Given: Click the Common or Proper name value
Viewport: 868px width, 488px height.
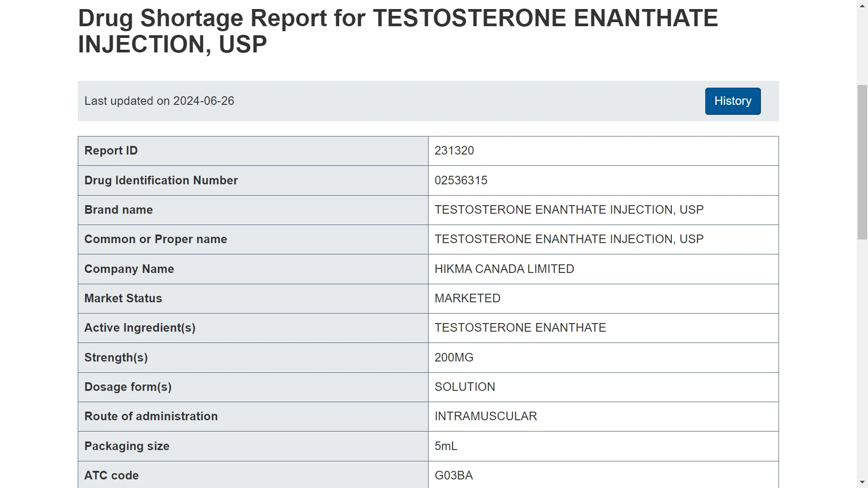Looking at the screenshot, I should click(x=569, y=239).
